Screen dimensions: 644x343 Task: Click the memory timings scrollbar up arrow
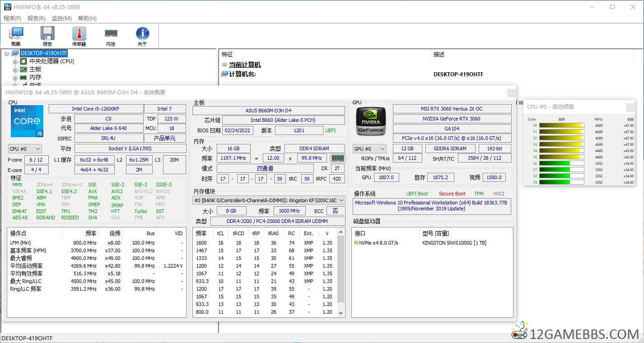341,233
